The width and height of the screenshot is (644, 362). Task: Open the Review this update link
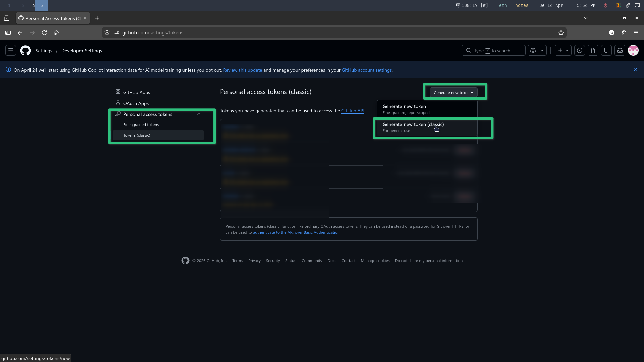pos(243,70)
